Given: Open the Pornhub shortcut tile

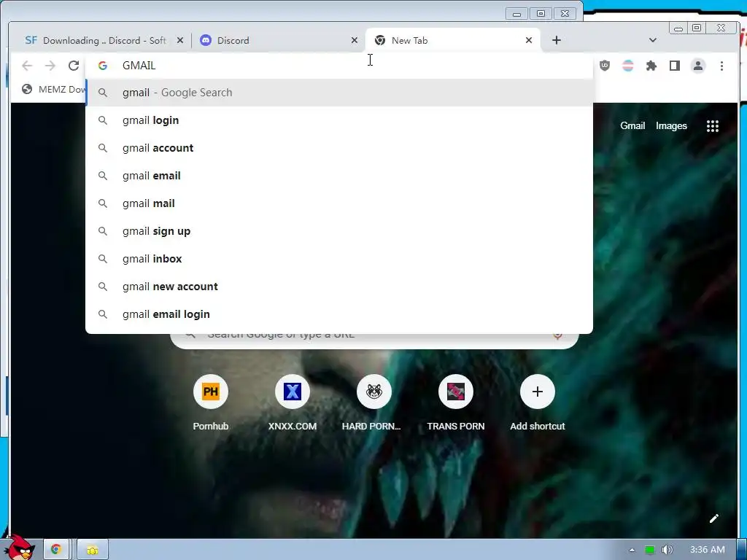Looking at the screenshot, I should (x=211, y=403).
